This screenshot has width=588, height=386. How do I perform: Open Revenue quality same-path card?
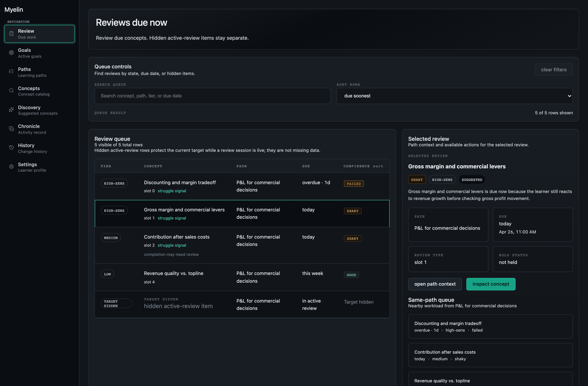pyautogui.click(x=490, y=379)
